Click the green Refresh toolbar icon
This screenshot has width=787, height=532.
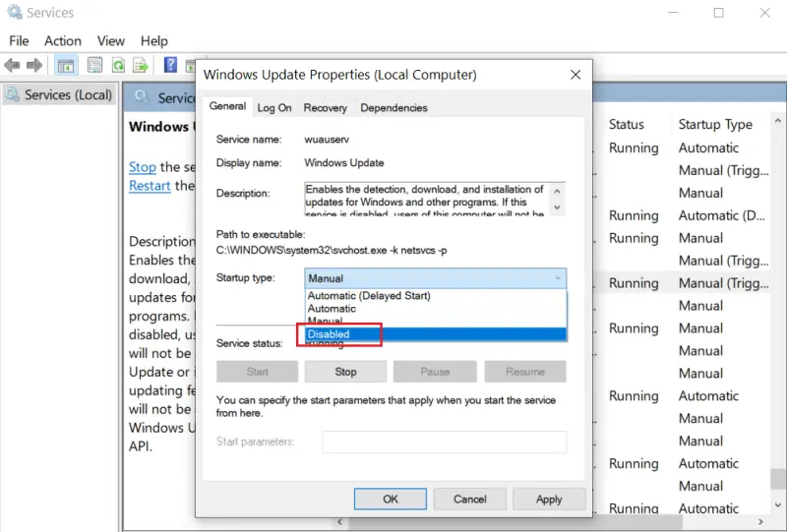pyautogui.click(x=118, y=65)
